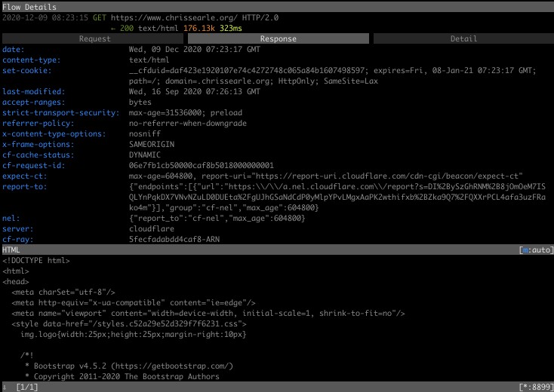Viewport: 554px width, 392px height.
Task: Open the Detail tab
Action: [463, 38]
